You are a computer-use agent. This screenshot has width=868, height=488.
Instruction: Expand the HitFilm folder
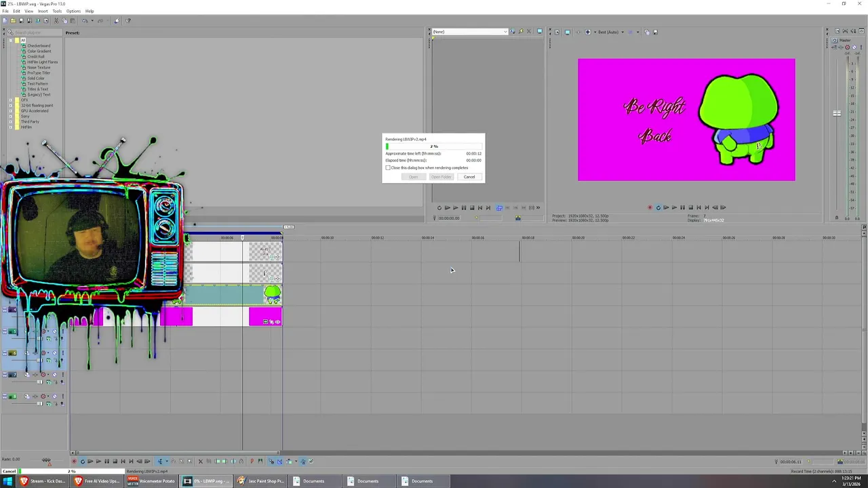tap(10, 127)
